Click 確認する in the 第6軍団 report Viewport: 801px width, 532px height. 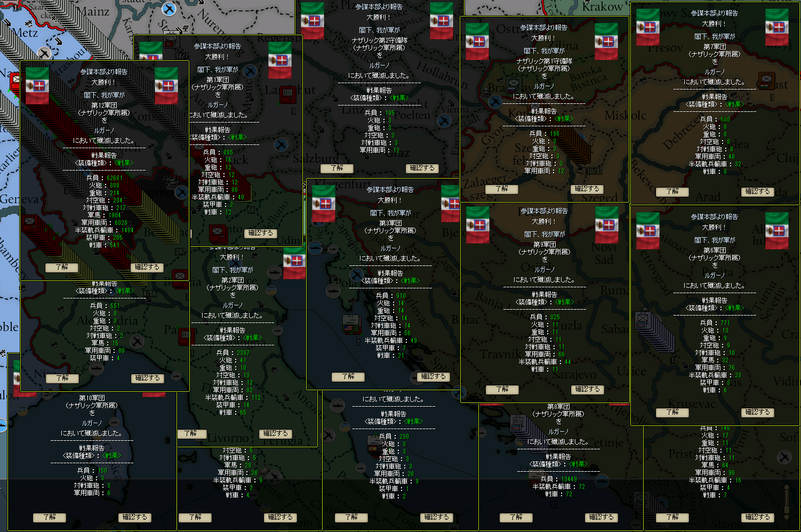[x=758, y=412]
